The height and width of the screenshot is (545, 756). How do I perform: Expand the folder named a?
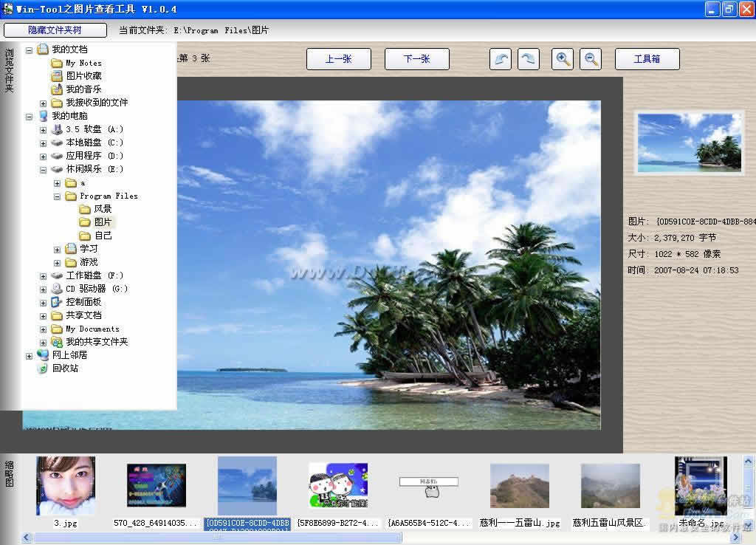57,183
